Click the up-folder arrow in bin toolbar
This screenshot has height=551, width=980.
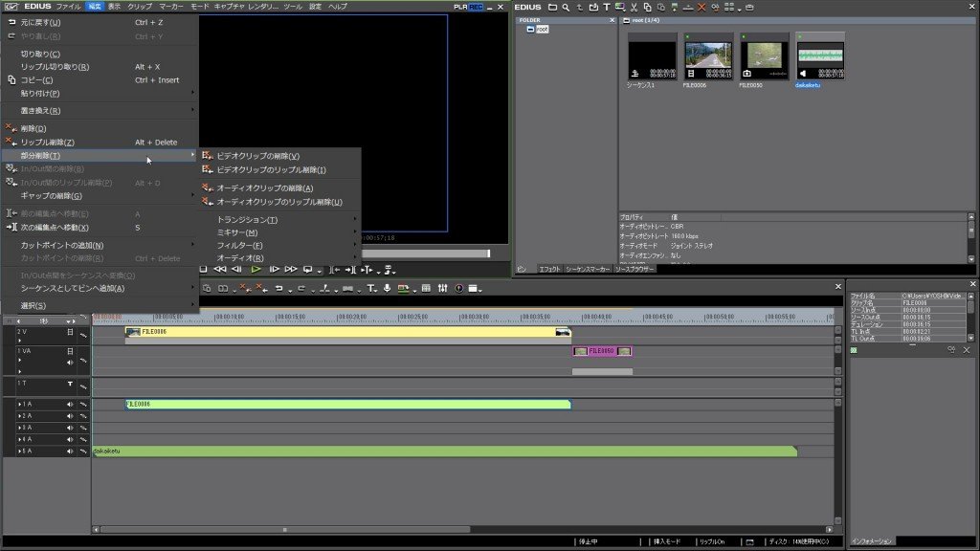pos(579,8)
